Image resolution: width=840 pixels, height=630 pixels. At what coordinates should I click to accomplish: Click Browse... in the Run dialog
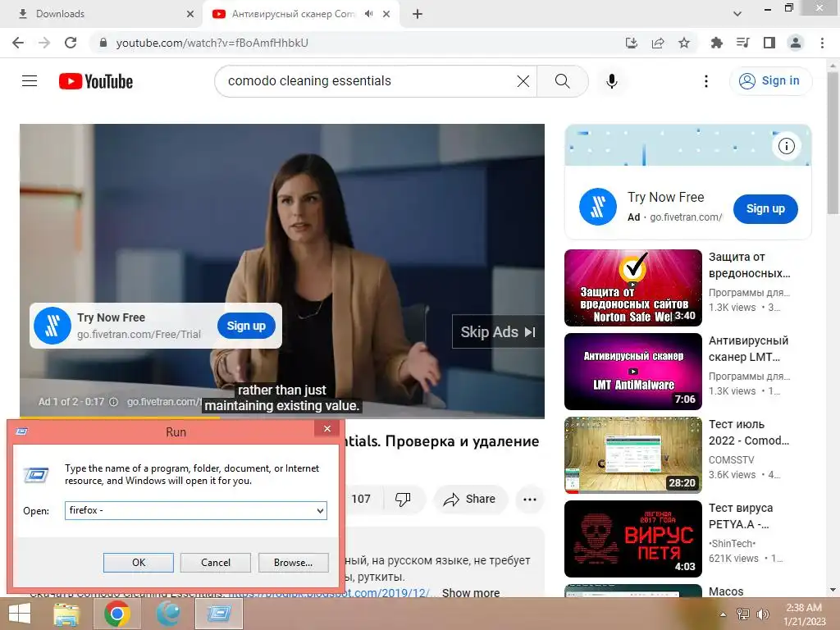[293, 563]
